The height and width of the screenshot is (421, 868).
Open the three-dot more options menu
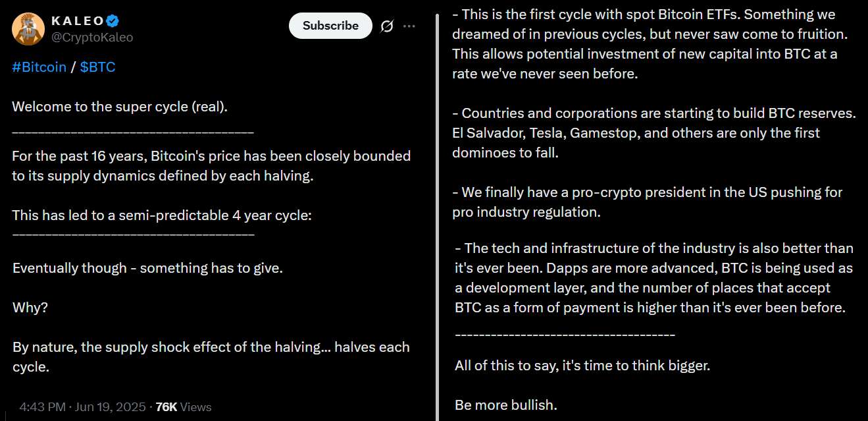(409, 26)
